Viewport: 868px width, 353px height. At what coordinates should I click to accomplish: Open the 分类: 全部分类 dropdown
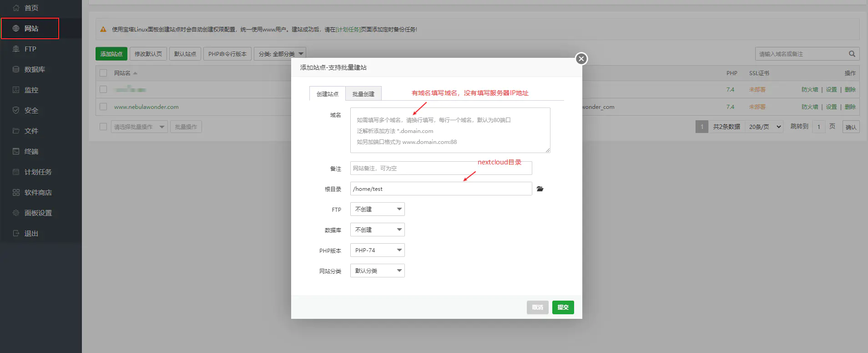280,54
